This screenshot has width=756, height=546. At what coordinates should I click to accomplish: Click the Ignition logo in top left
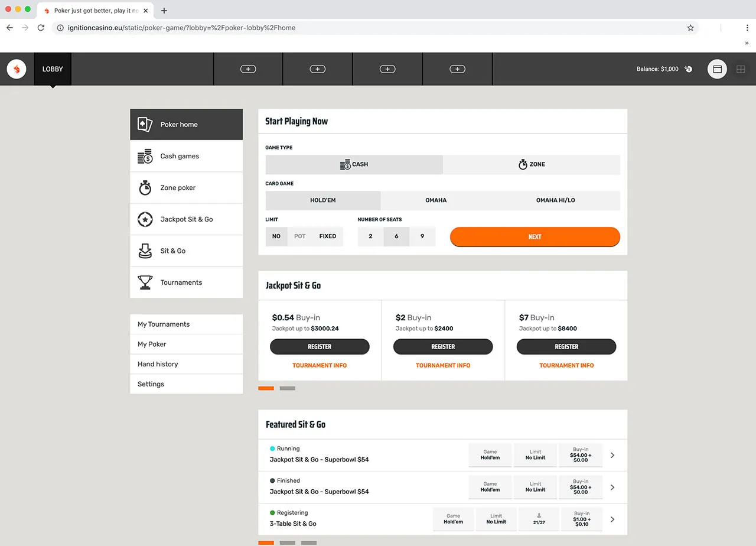coord(17,69)
